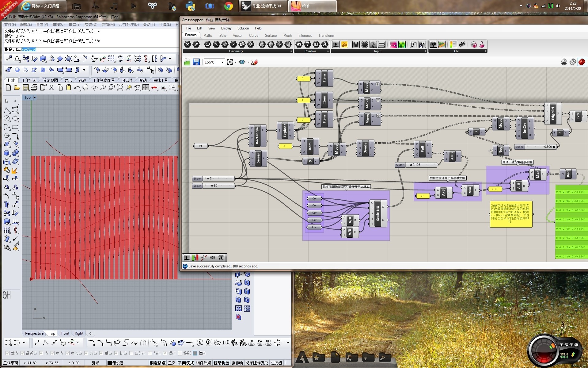Adjust the slider showing 0.500
The height and width of the screenshot is (368, 588).
pyautogui.click(x=536, y=147)
